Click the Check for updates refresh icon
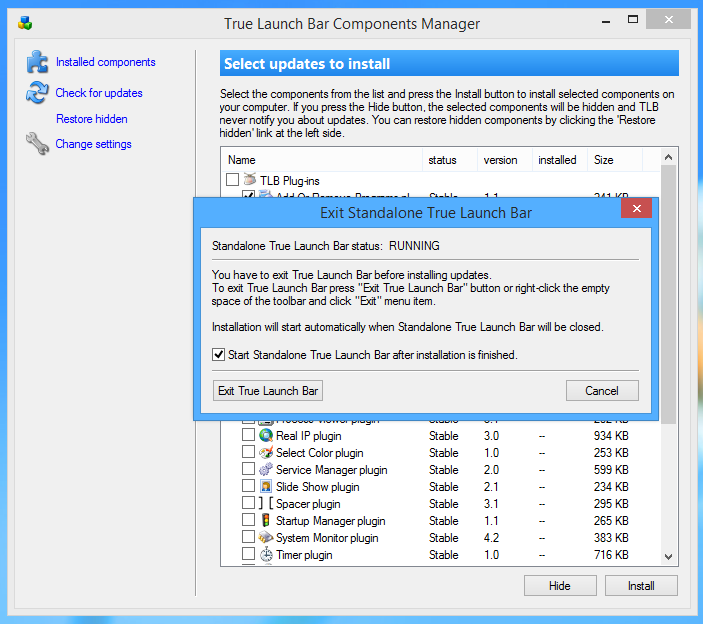This screenshot has height=624, width=703. (37, 92)
